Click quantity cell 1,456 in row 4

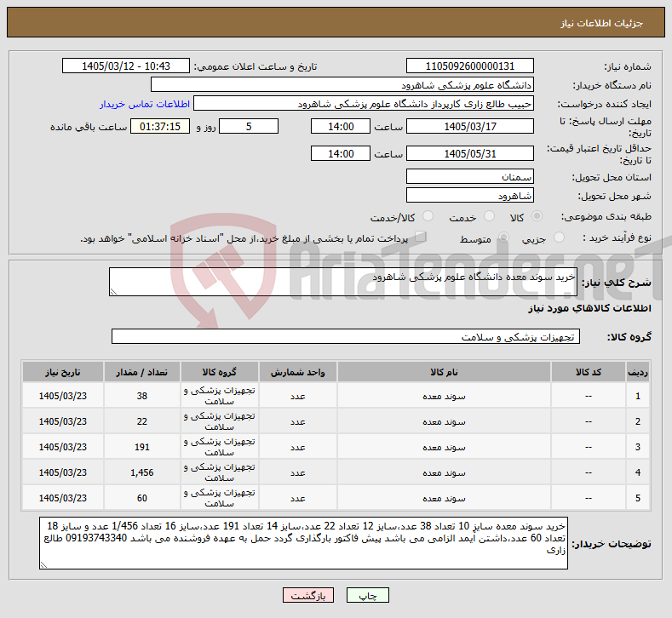(x=142, y=472)
